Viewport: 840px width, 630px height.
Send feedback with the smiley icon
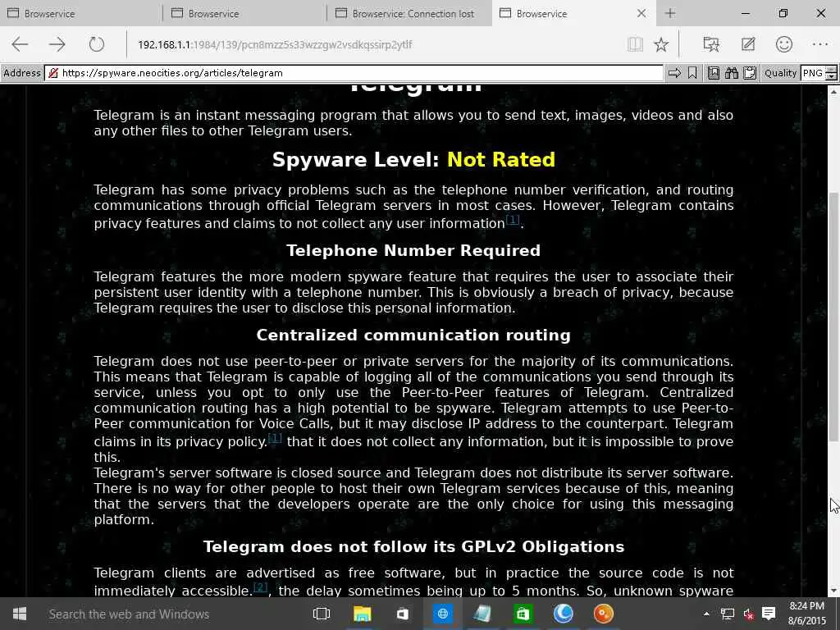coord(783,44)
